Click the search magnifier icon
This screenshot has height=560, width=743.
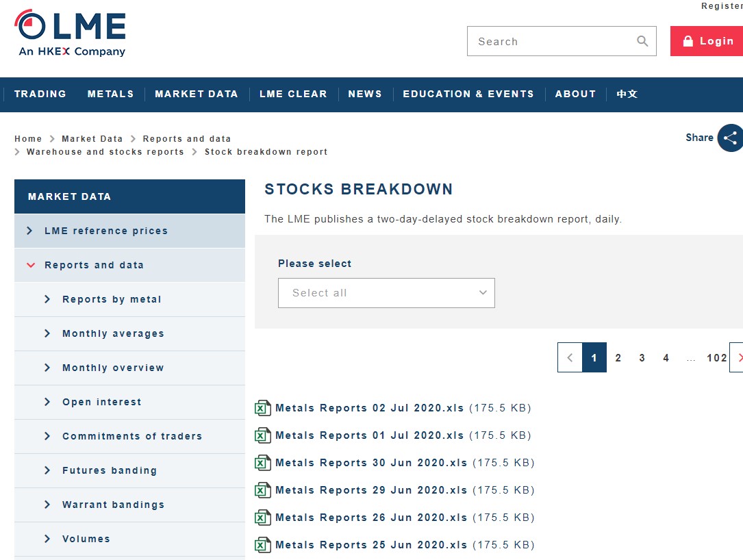point(642,41)
